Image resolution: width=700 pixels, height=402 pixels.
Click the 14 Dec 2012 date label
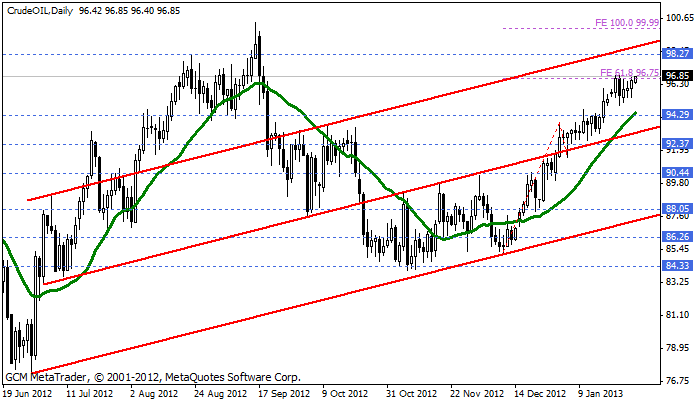[x=541, y=394]
